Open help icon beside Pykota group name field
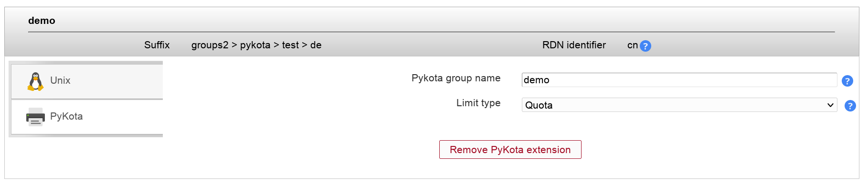 click(847, 81)
